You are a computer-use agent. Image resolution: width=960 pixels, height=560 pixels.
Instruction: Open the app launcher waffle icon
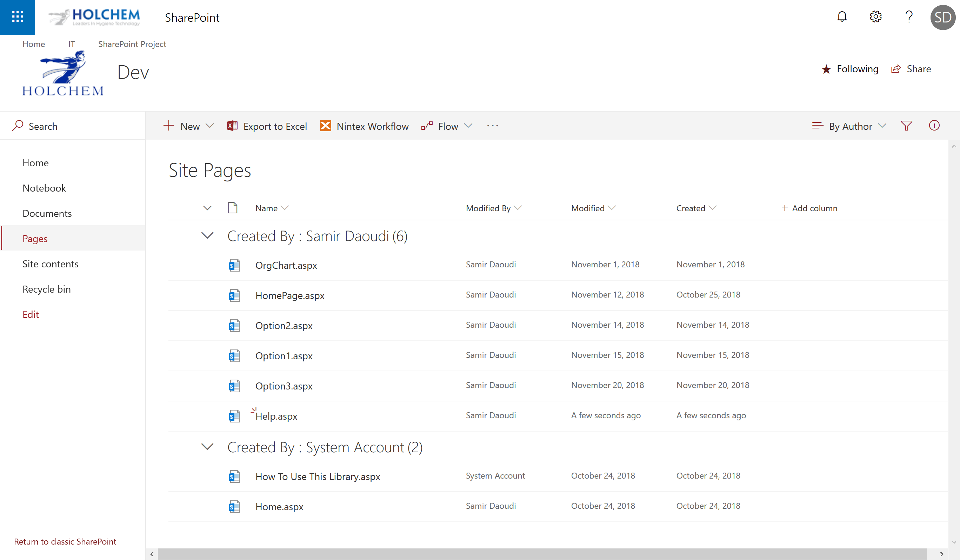tap(18, 17)
